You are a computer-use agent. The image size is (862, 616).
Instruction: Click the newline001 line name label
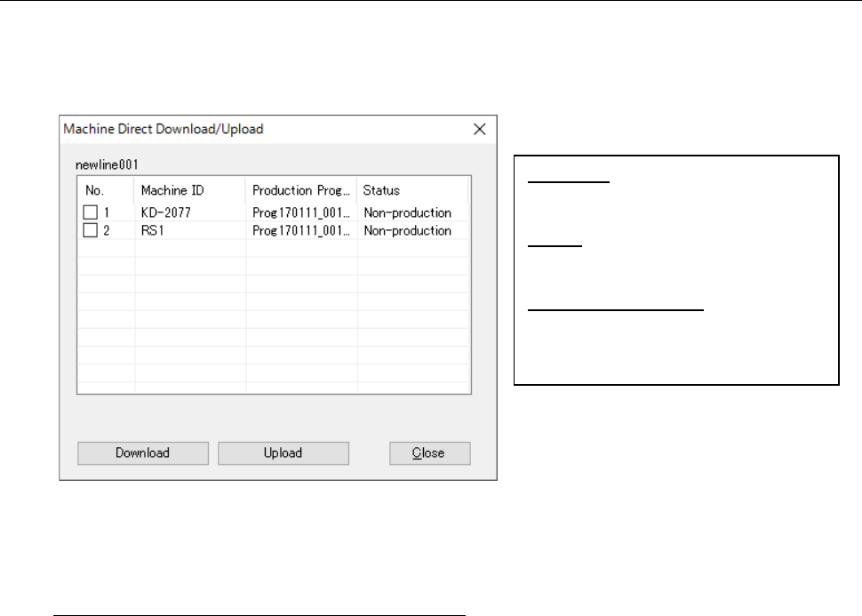point(107,164)
